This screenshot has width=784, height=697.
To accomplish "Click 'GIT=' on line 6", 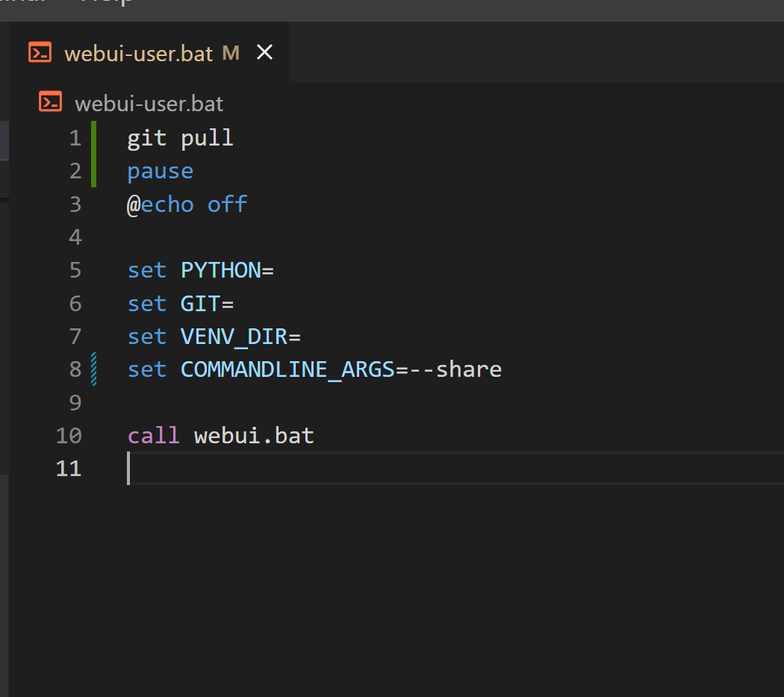I will (x=207, y=304).
